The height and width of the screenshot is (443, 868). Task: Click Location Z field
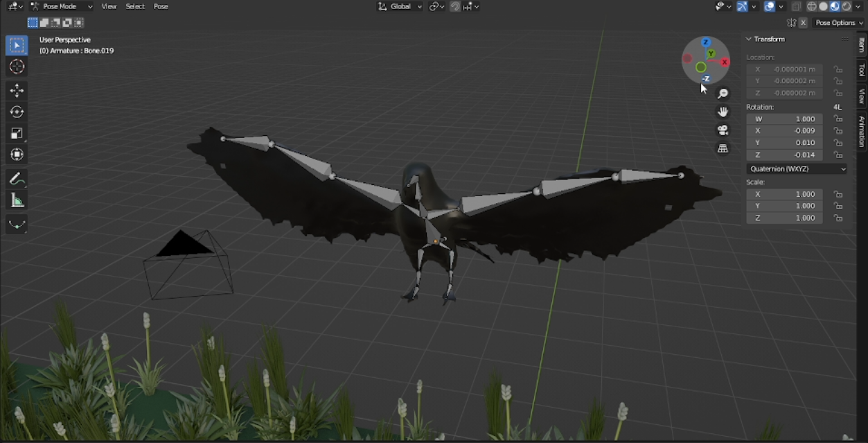click(x=784, y=93)
